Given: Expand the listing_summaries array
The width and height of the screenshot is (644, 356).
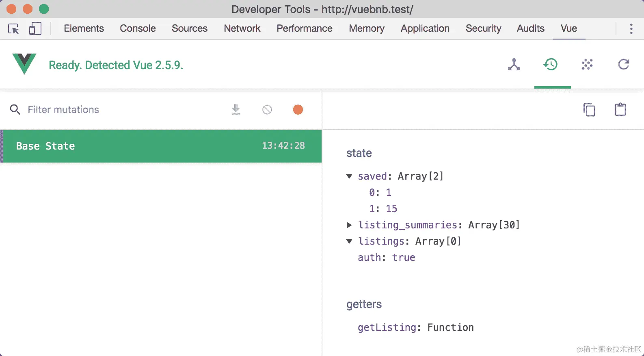Looking at the screenshot, I should 349,225.
